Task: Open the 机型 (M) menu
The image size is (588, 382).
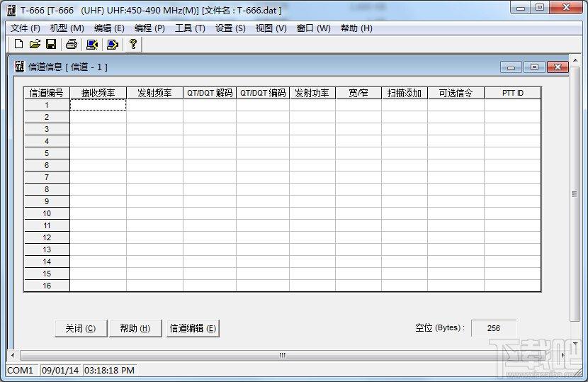Action: (67, 28)
